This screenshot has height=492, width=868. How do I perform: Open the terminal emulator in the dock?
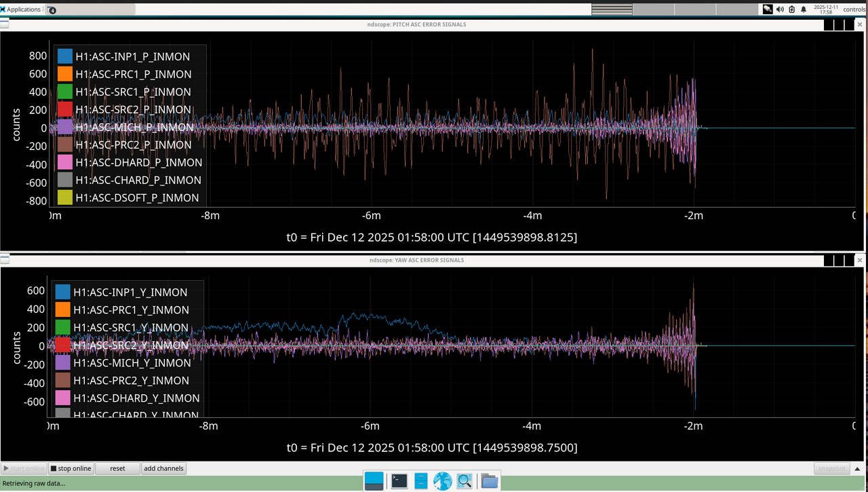coord(399,481)
